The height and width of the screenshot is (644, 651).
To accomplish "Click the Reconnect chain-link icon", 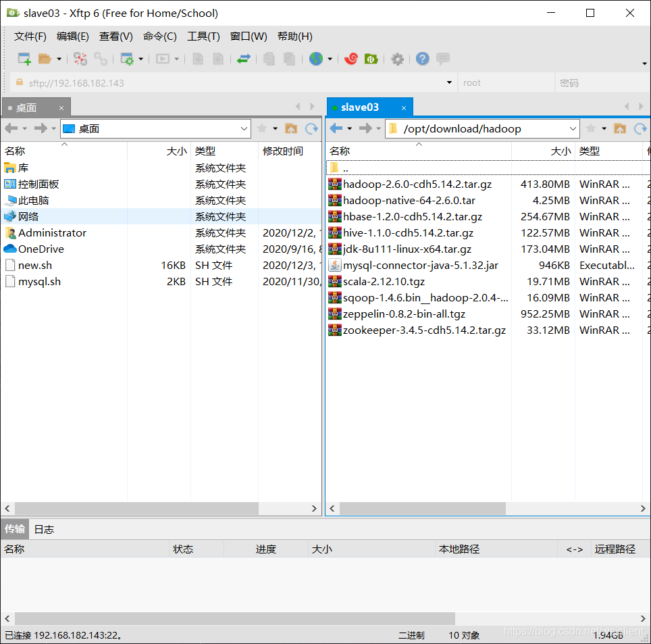I will [x=101, y=59].
